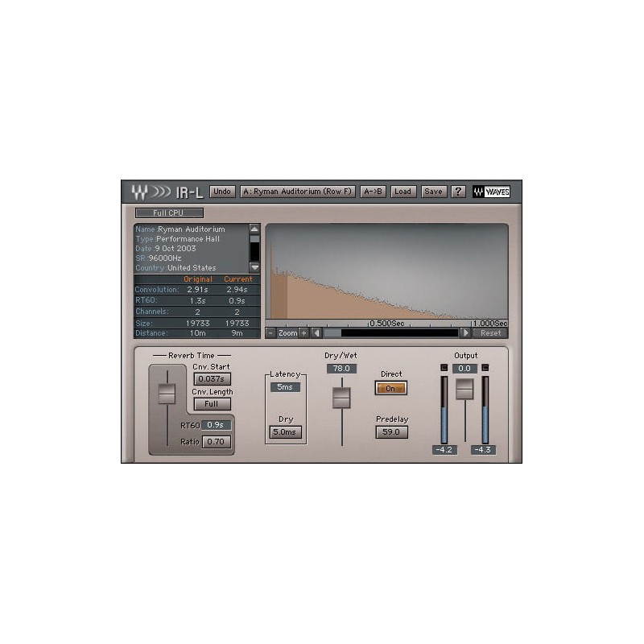Toggle A->B preset comparison
The height and width of the screenshot is (644, 644).
[x=374, y=191]
